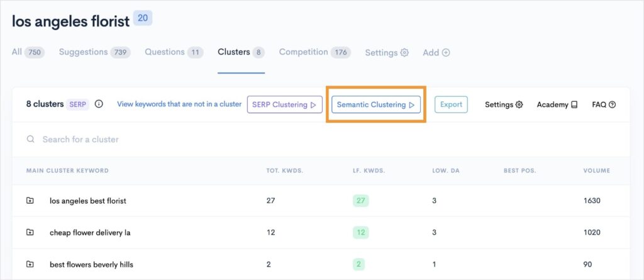Switch to the All tab
This screenshot has height=280, width=644.
28,52
